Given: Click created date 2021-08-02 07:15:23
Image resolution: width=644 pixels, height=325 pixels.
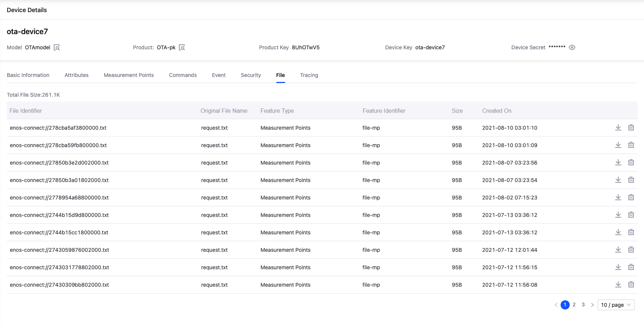Looking at the screenshot, I should 510,198.
